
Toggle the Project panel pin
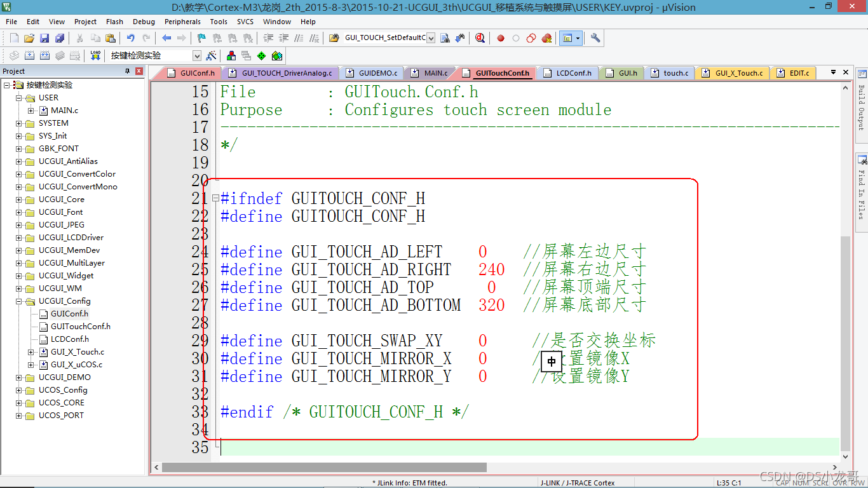tap(126, 71)
